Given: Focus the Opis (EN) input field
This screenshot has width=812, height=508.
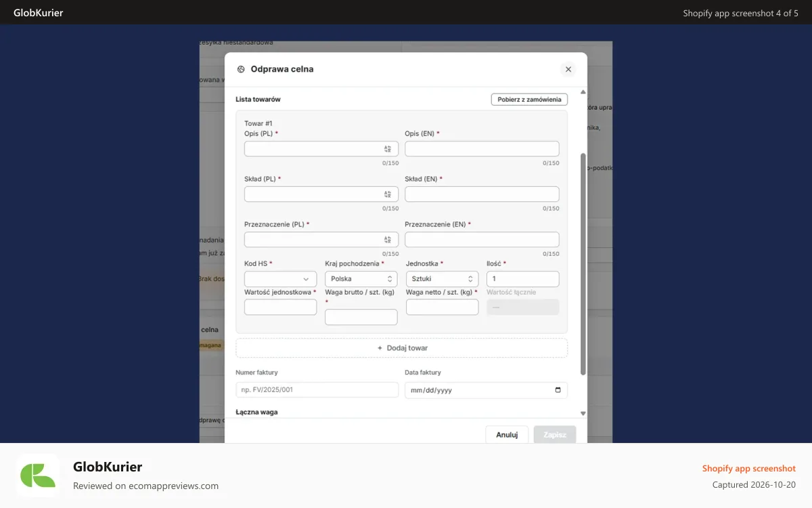Looking at the screenshot, I should pyautogui.click(x=482, y=149).
